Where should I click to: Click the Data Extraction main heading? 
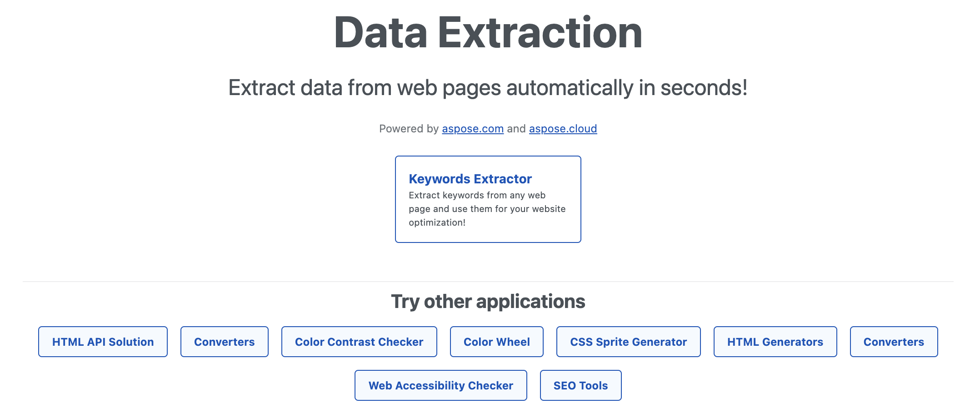tap(488, 33)
